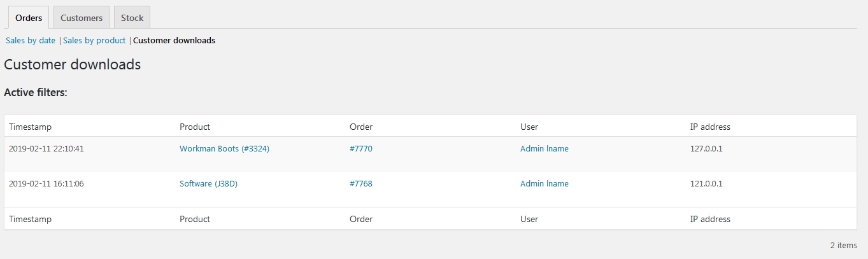Open Software (J38D) product link
The height and width of the screenshot is (259, 868).
click(x=208, y=183)
